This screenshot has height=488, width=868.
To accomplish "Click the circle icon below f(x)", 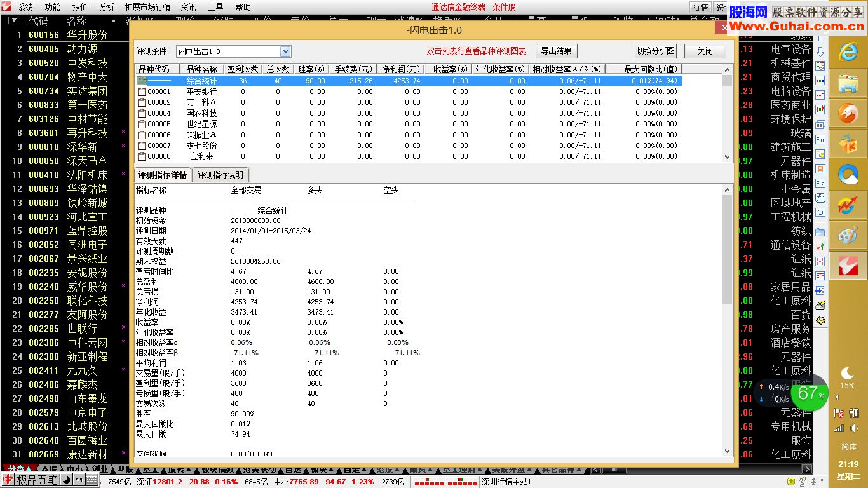I will [820, 212].
